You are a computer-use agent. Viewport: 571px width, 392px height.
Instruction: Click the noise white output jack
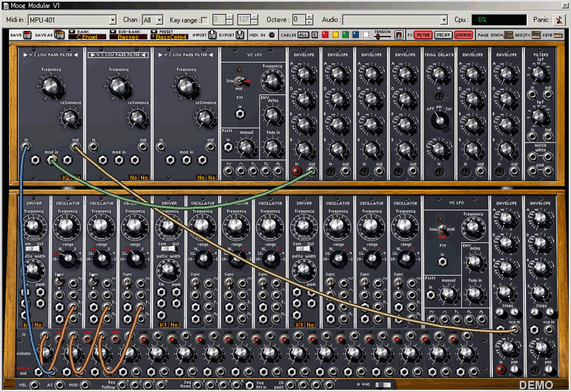pos(548,157)
